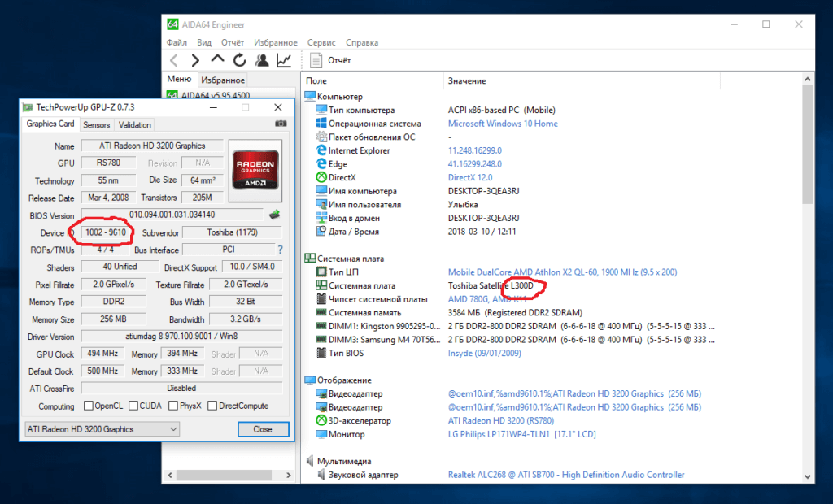Click the Компьютер group icon
Screen dimensions: 833x504
[x=310, y=96]
